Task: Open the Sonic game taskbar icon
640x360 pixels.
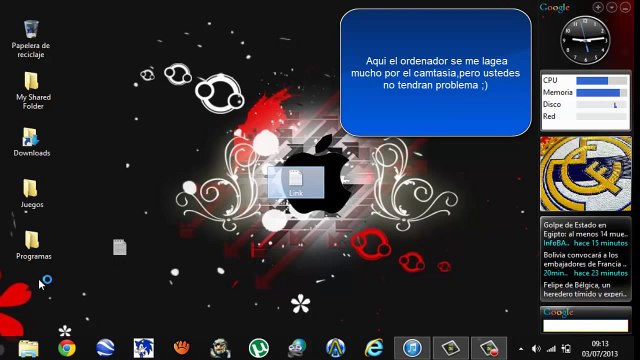Action: click(144, 348)
